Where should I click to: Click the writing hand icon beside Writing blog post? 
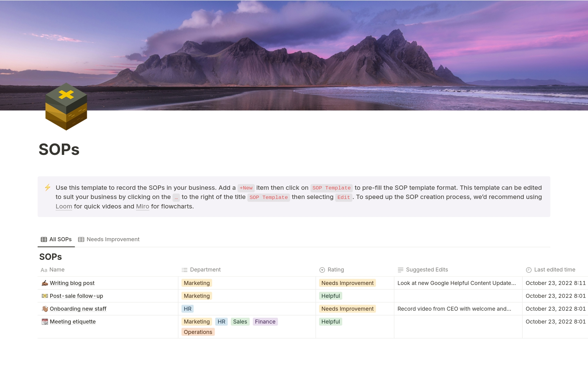45,283
